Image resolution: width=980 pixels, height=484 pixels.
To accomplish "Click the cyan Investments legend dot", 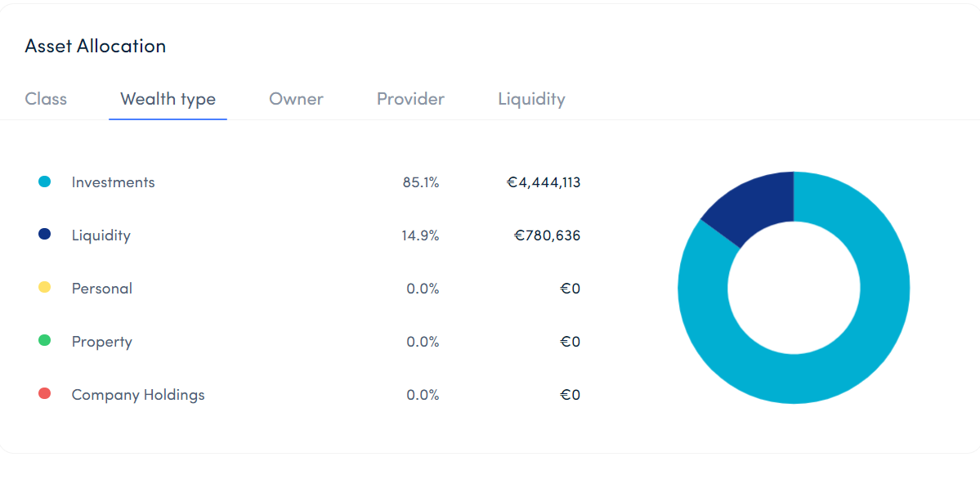I will point(45,182).
